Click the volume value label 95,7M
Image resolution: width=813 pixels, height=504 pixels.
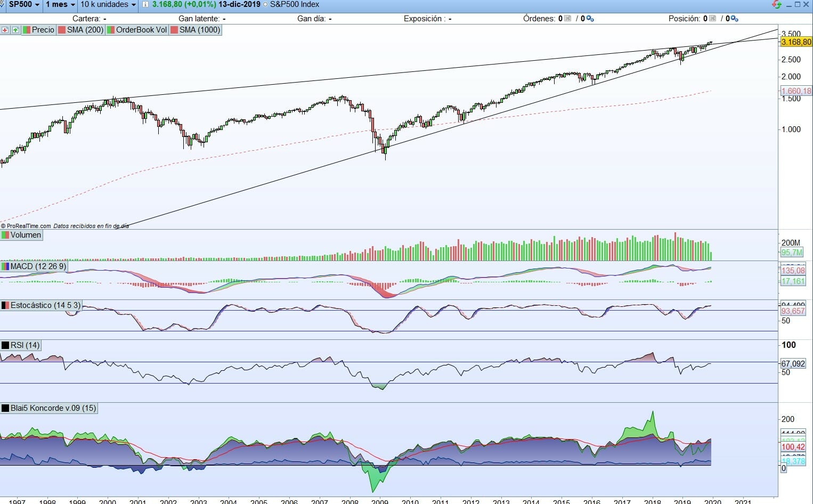[x=792, y=253]
